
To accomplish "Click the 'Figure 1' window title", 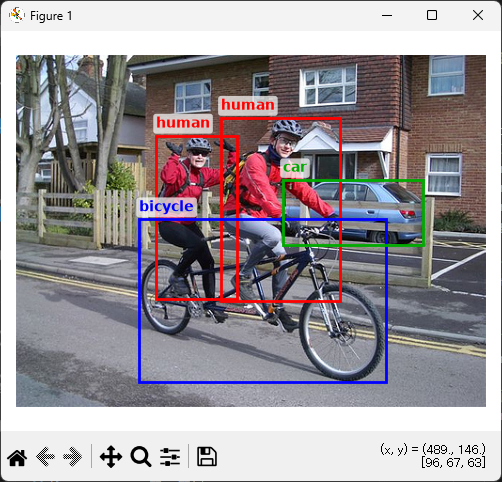I will tap(51, 16).
